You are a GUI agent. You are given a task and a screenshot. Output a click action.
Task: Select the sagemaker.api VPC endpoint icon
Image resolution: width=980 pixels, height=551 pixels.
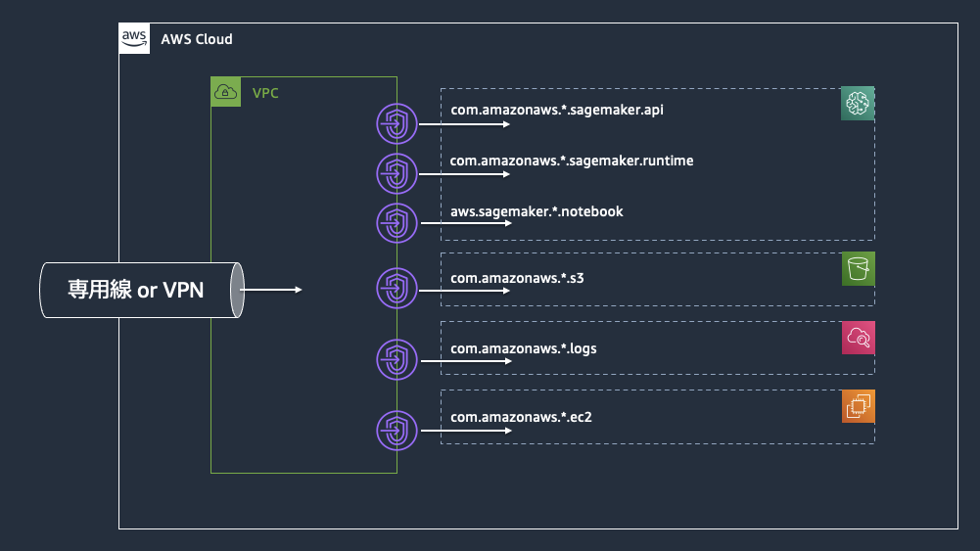click(397, 123)
